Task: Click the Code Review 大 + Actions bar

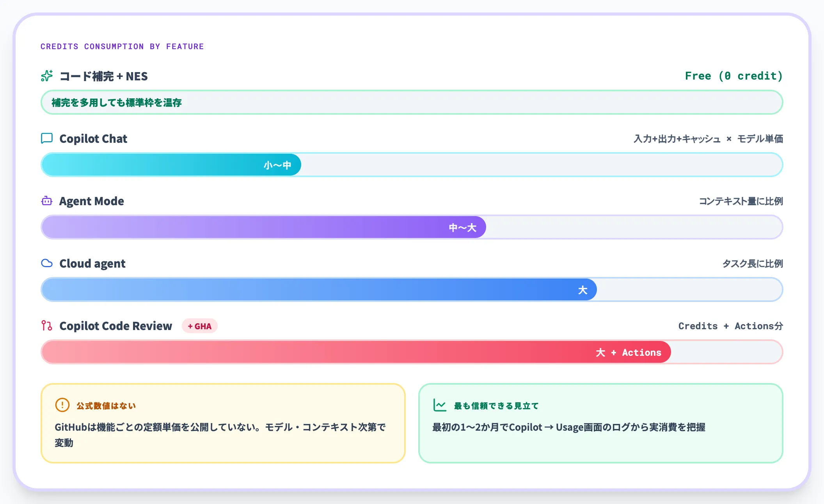Action: (412, 352)
